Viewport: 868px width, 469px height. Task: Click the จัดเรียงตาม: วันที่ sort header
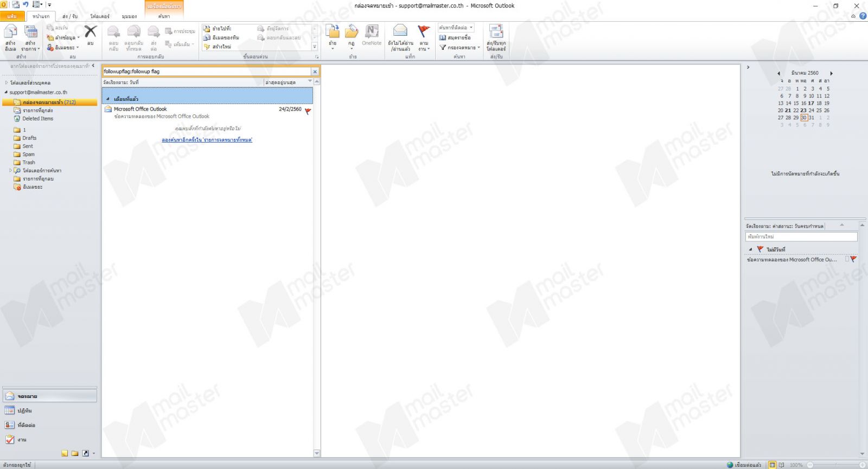[x=182, y=82]
